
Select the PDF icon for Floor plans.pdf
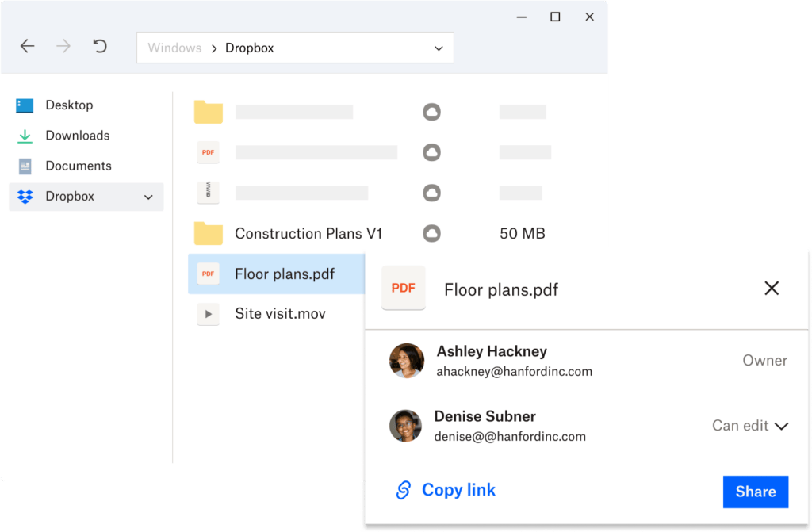click(x=208, y=274)
